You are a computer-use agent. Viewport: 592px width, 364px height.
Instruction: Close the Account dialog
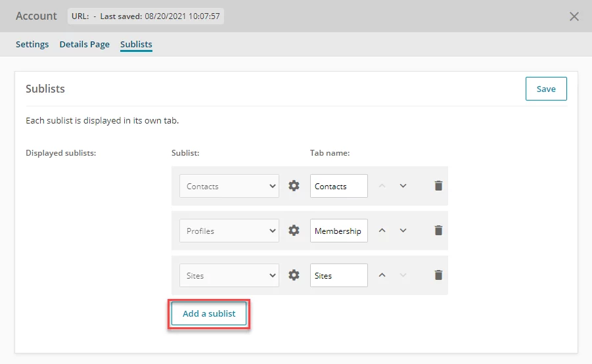coord(574,16)
